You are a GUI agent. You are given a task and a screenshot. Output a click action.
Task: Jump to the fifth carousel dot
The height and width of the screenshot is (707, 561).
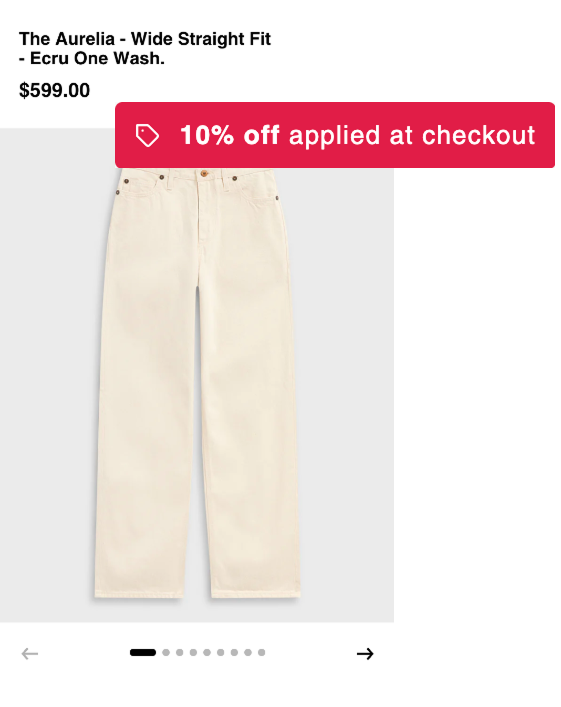[207, 652]
